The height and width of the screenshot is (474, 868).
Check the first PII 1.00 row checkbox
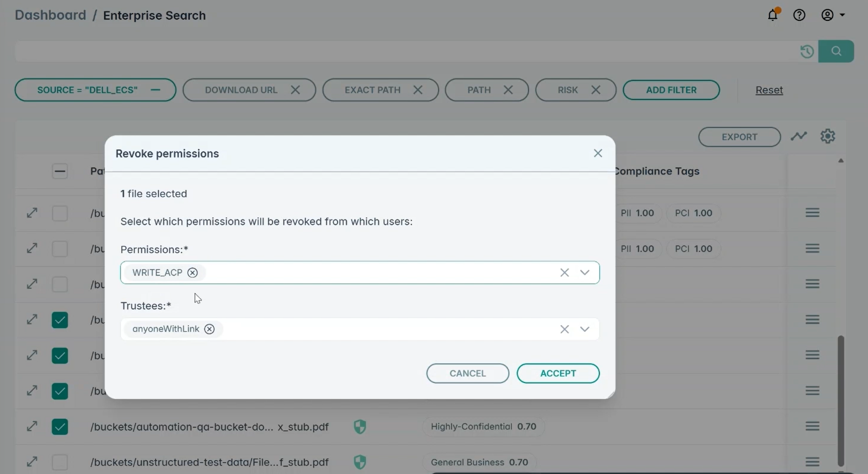tap(60, 213)
